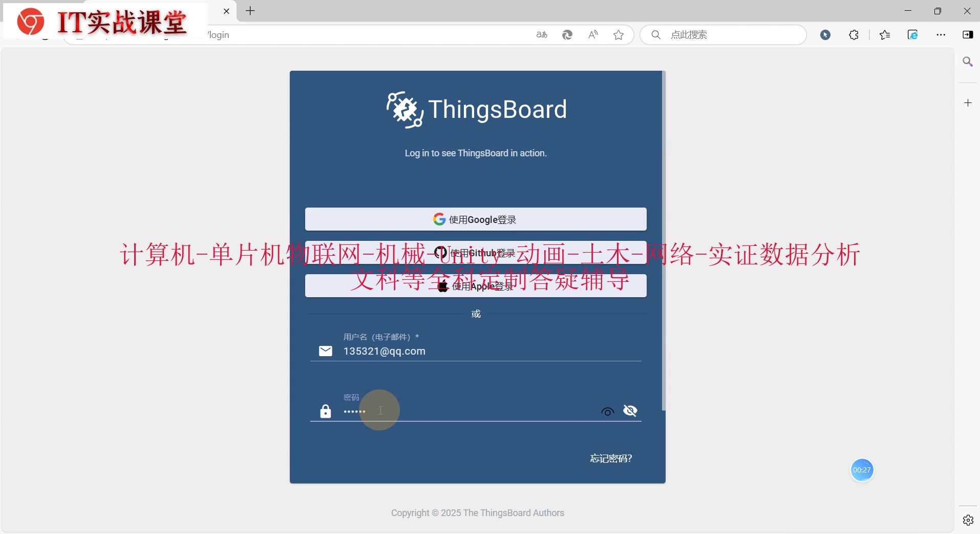Click the eye icon beside password field
This screenshot has height=534, width=980.
[x=608, y=412]
